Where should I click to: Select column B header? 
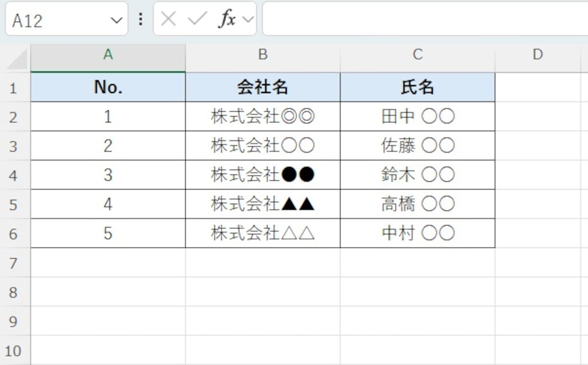coord(263,55)
